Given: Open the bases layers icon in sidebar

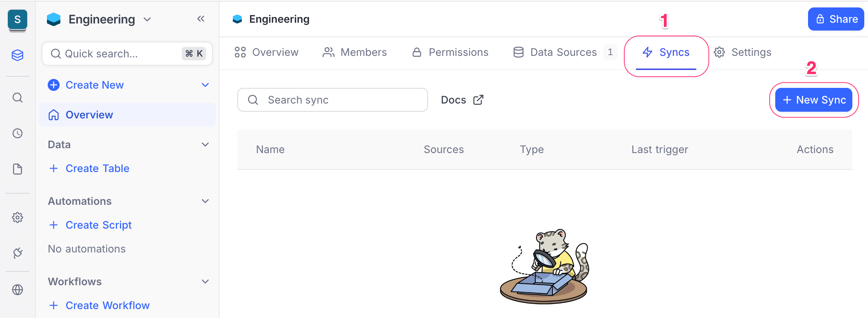Looking at the screenshot, I should [18, 55].
